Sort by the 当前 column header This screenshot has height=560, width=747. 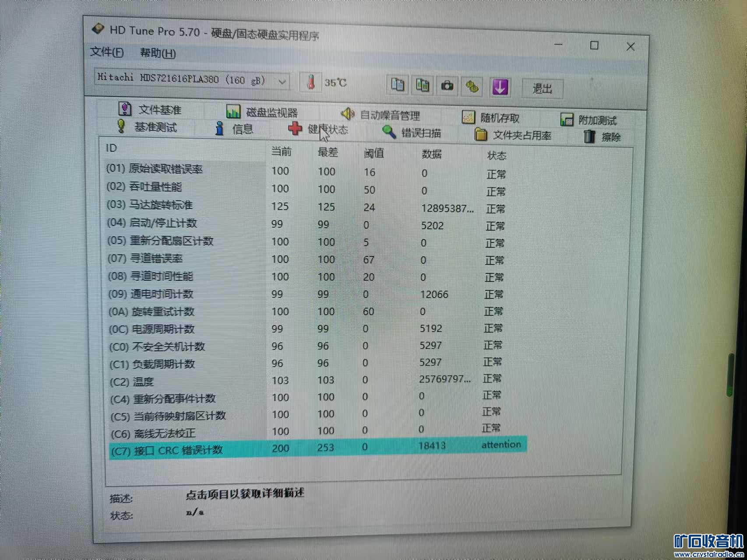[x=282, y=151]
